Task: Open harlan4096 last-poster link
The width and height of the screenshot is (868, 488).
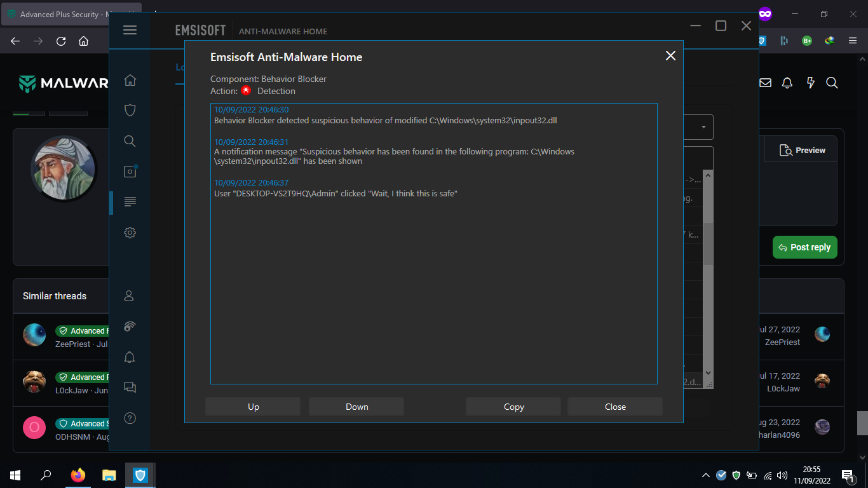Action: 780,435
